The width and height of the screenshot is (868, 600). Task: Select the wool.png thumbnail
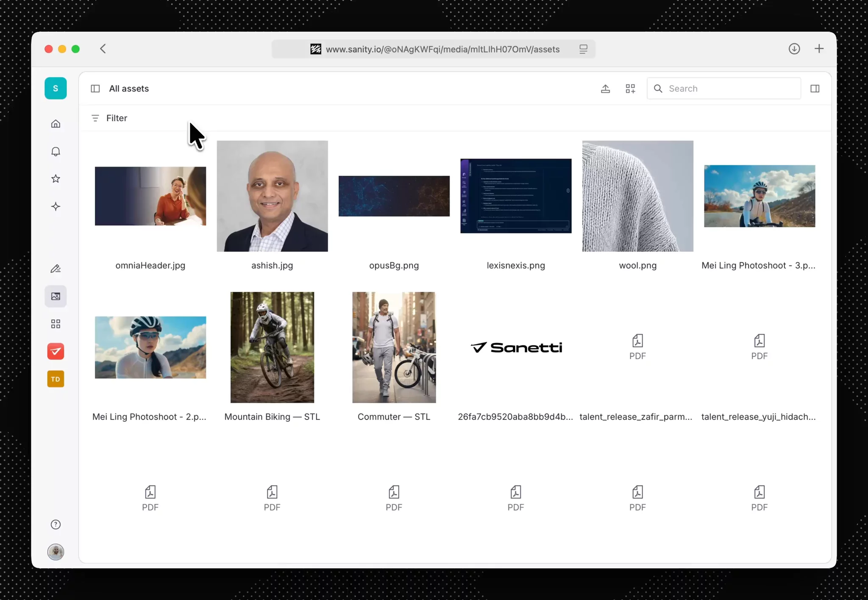click(637, 196)
